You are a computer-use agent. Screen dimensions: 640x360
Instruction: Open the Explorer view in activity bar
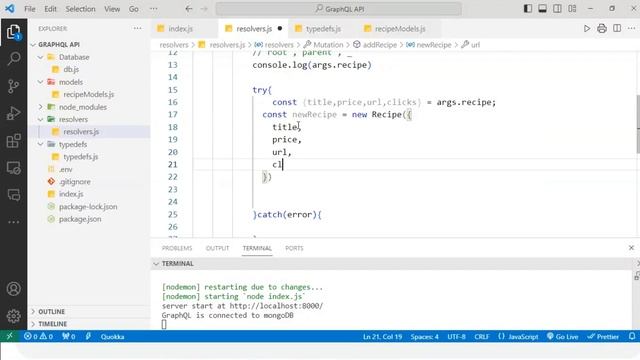tap(13, 31)
